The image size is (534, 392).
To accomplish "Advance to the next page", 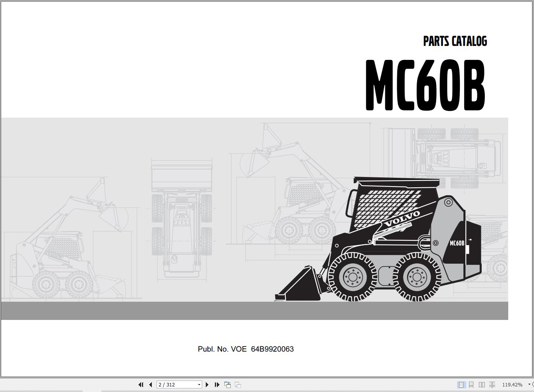I will coord(207,384).
